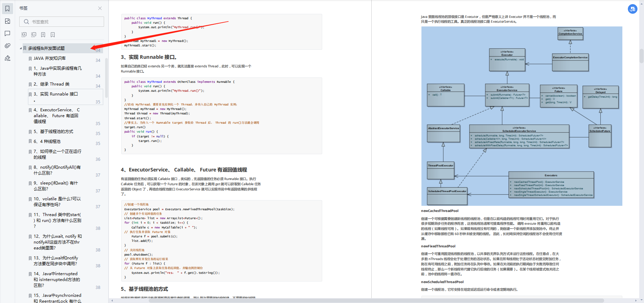Open bookmark 11、Thread 类中的start() 和 run()
Screen dimensions: 644x303
pyautogui.click(x=57, y=221)
